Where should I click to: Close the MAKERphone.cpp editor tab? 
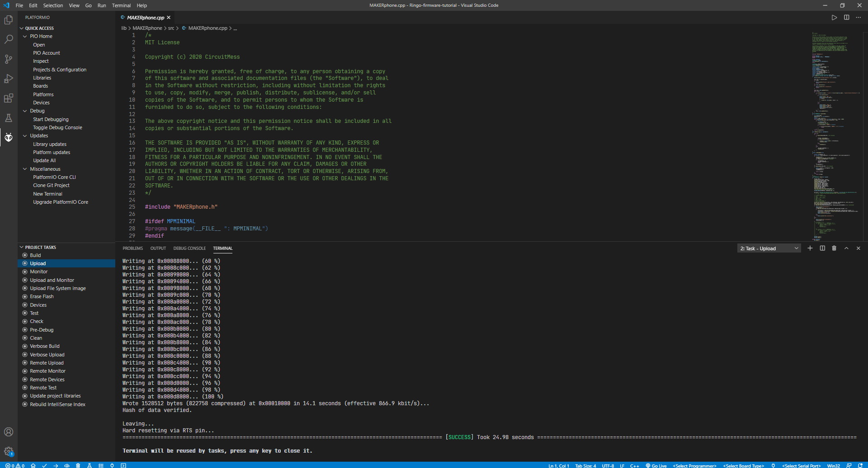(169, 18)
